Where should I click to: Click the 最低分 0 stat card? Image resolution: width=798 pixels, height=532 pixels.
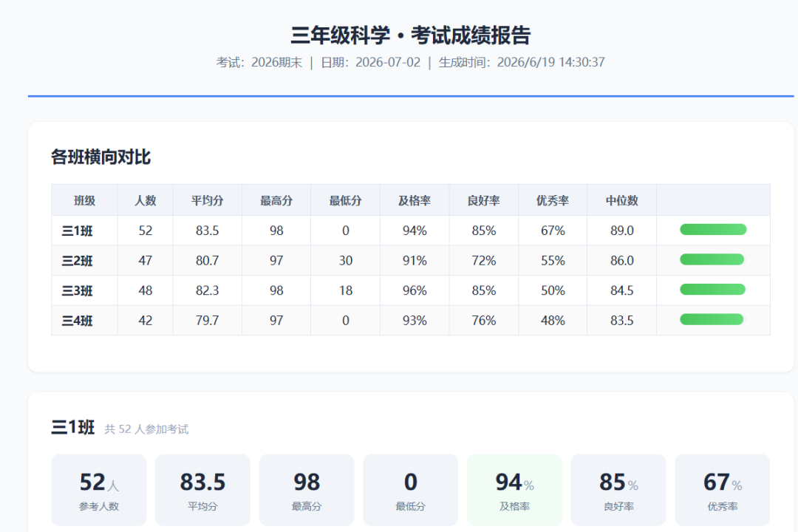(x=410, y=490)
